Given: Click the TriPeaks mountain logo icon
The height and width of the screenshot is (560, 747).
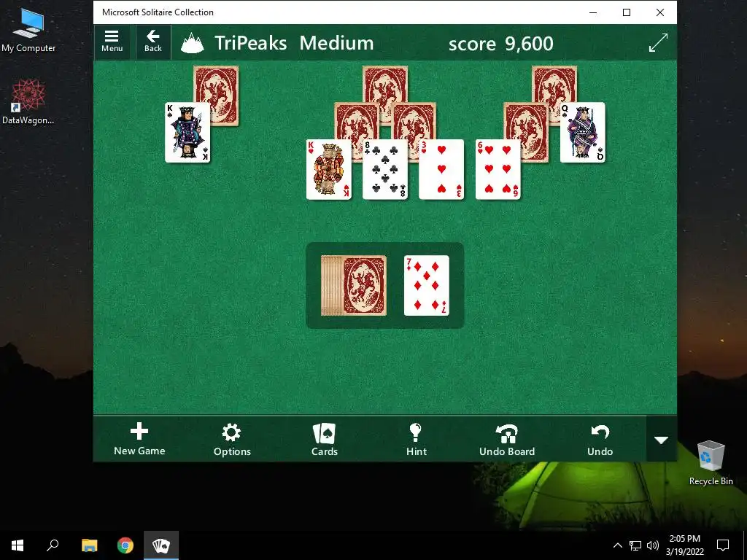Looking at the screenshot, I should point(193,43).
